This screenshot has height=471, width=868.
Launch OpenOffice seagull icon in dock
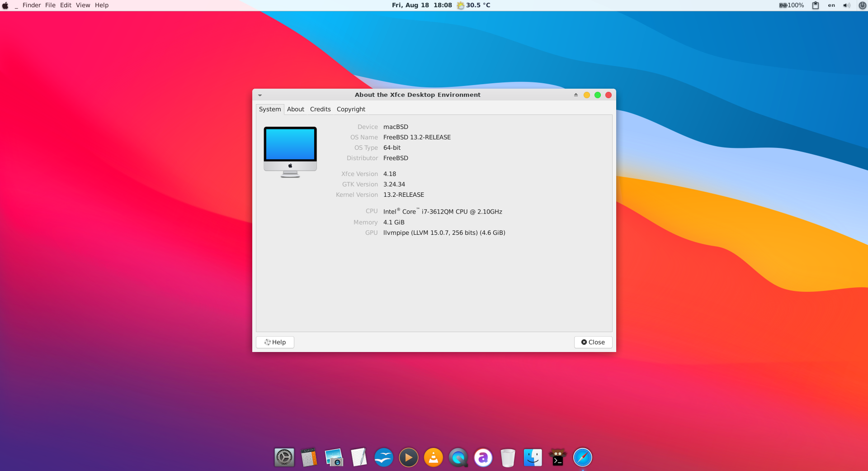click(x=384, y=457)
